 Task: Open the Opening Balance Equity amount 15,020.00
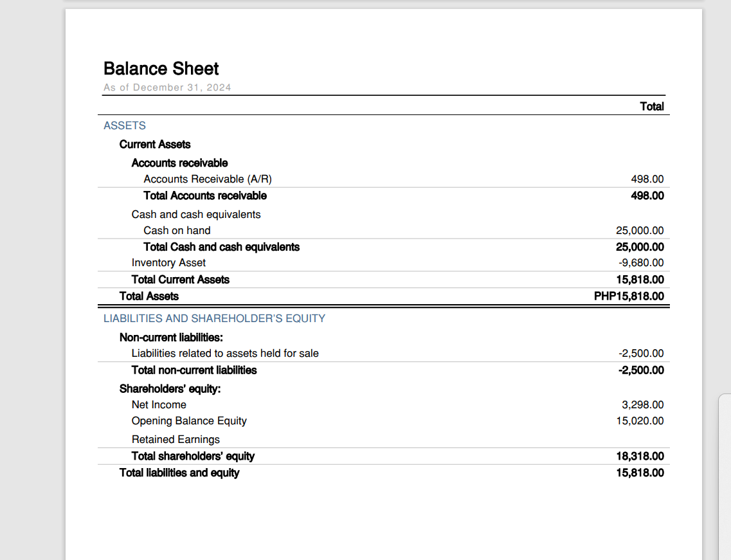click(x=640, y=421)
